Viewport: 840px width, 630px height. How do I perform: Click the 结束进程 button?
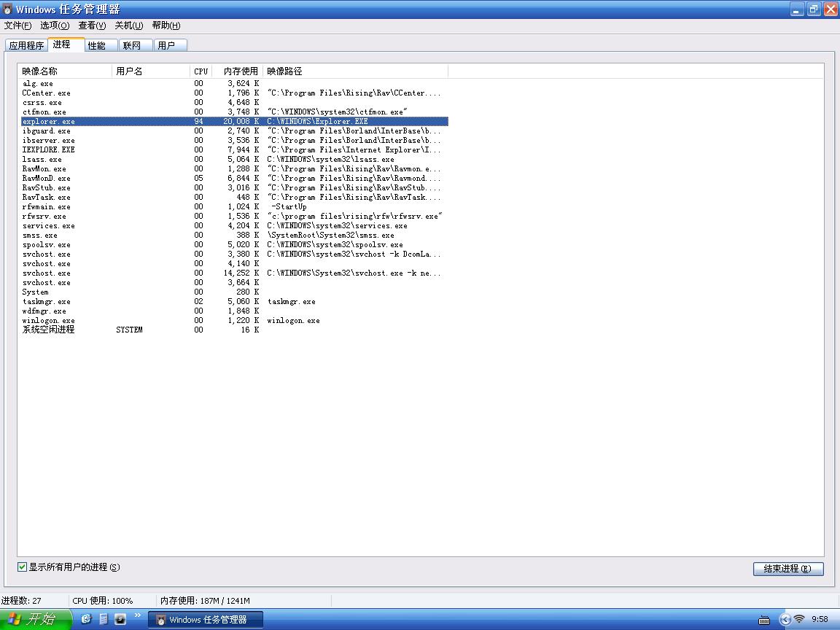(788, 569)
